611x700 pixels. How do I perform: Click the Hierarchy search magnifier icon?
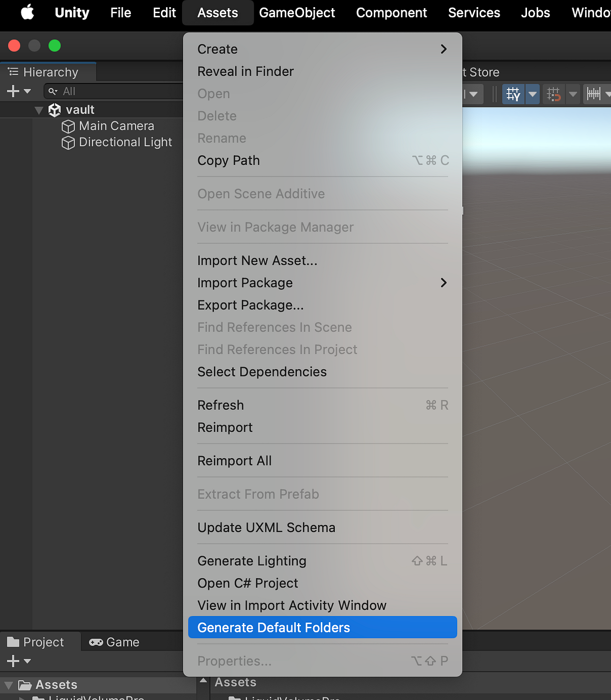pos(52,91)
